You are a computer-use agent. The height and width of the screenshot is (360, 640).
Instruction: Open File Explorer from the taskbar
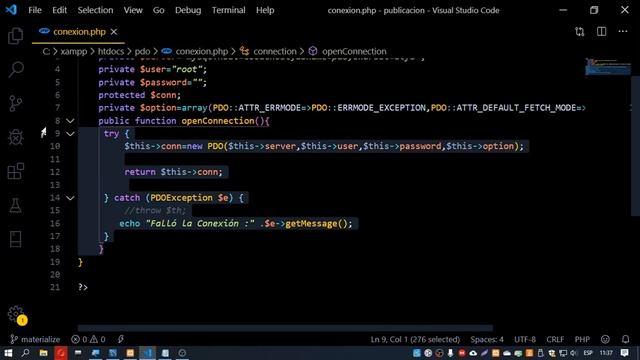click(x=43, y=353)
